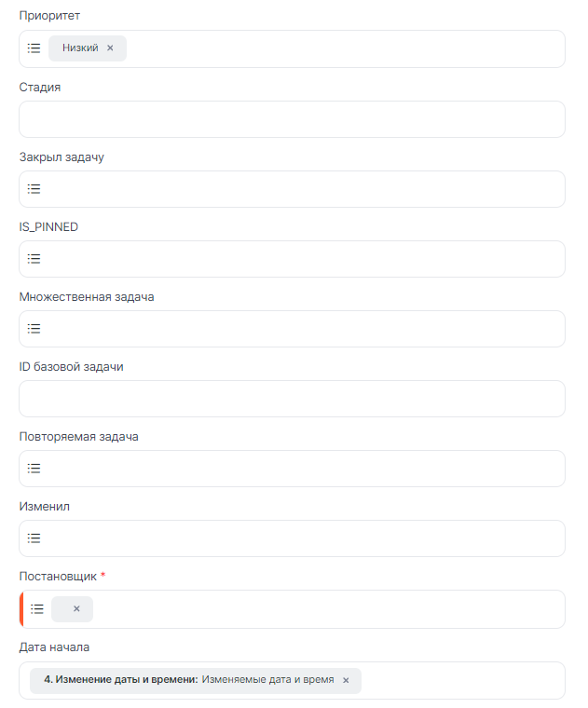The image size is (588, 708).
Task: Click the Изменение даты и времени chip
Action: (x=186, y=680)
